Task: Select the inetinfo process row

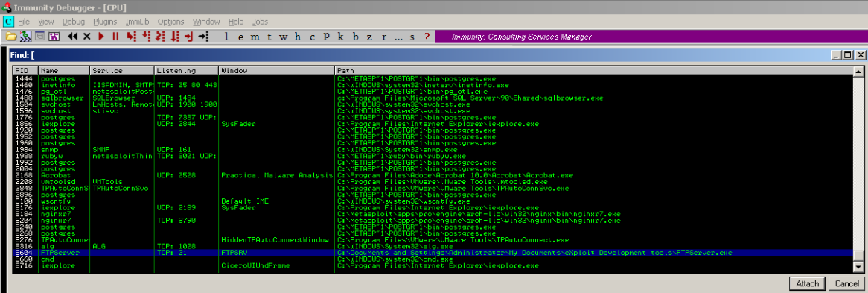Action: coord(433,85)
